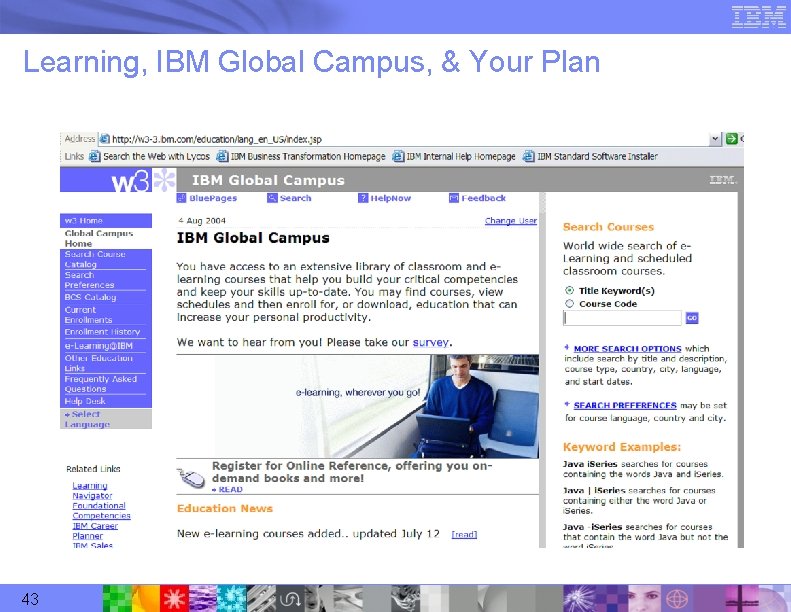Click the w3 logo

pyautogui.click(x=130, y=181)
